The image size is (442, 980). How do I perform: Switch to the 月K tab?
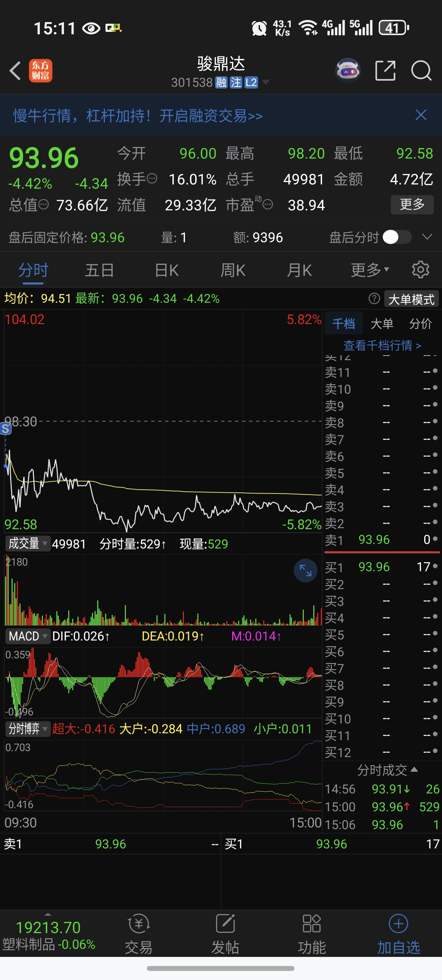[x=299, y=271]
